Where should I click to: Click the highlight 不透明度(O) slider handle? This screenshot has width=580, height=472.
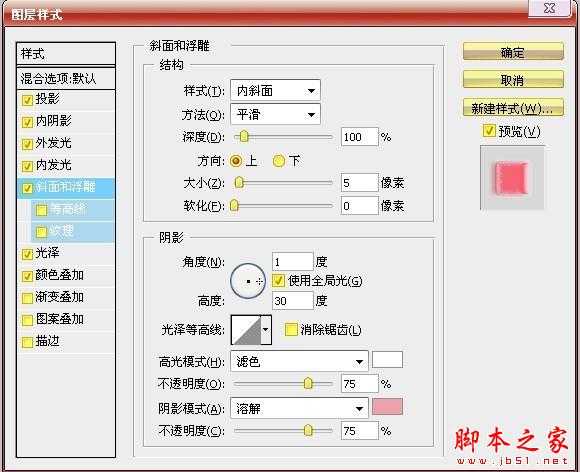coord(308,383)
